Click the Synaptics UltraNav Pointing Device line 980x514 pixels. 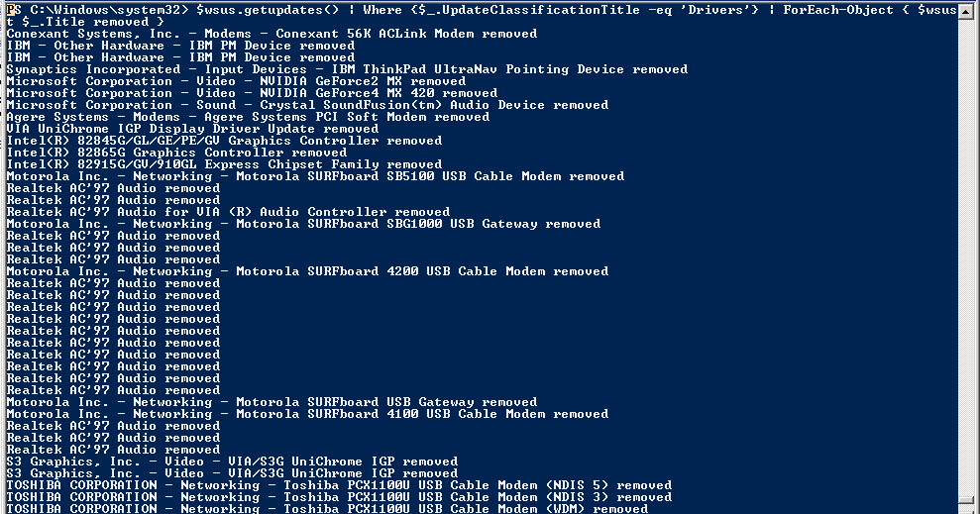pos(347,69)
